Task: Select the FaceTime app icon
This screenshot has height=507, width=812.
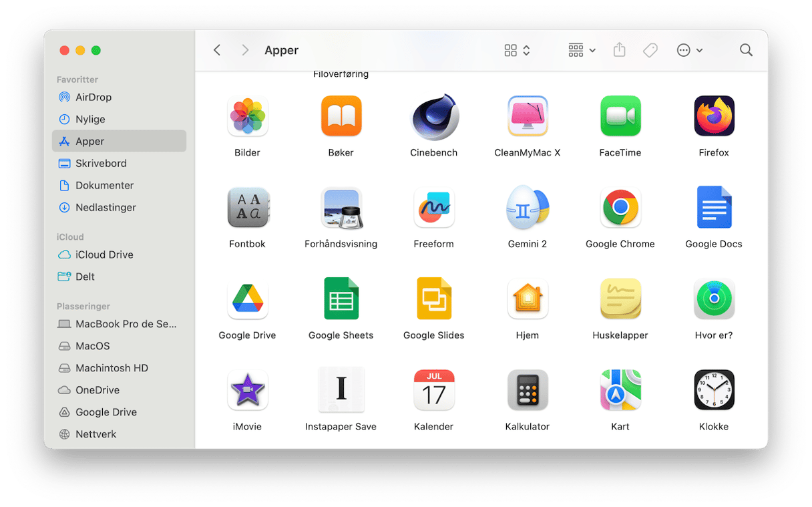Action: pos(620,116)
